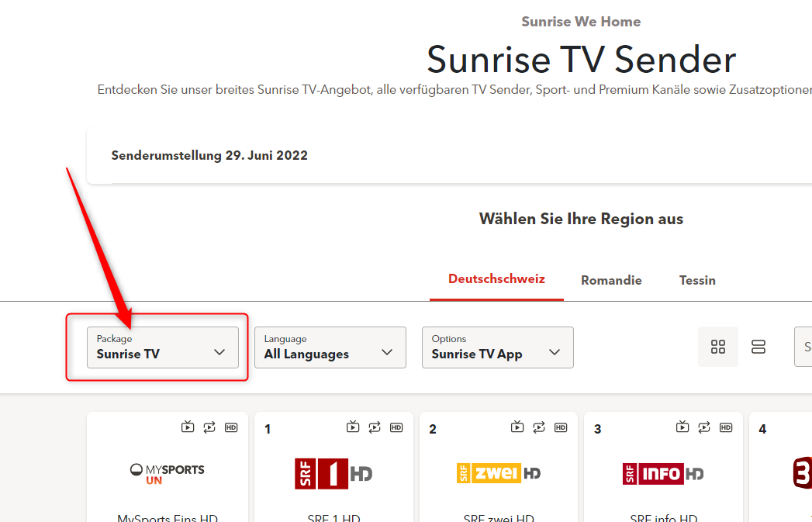Screen dimensions: 812x522
Task: Choose the Tessin region tab
Action: (697, 280)
